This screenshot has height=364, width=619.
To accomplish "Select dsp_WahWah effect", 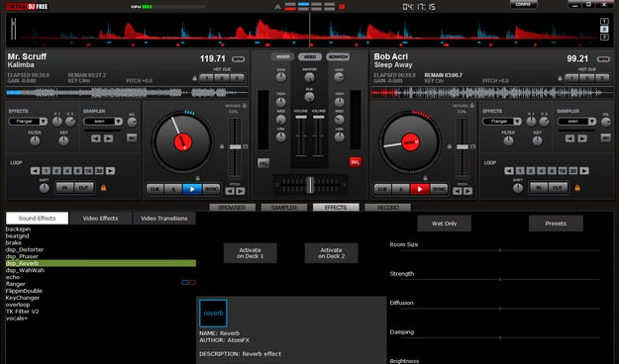I will (x=25, y=270).
